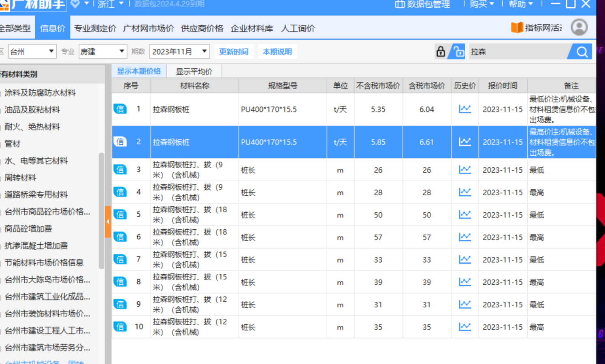Switch to the 广材网市场价 tab
The image size is (605, 364).
coord(148,28)
